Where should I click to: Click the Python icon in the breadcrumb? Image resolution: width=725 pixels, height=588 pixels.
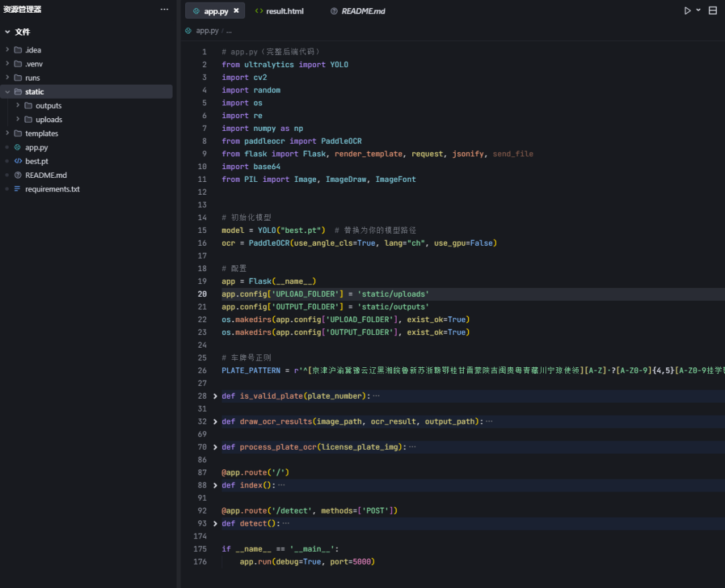pos(188,30)
